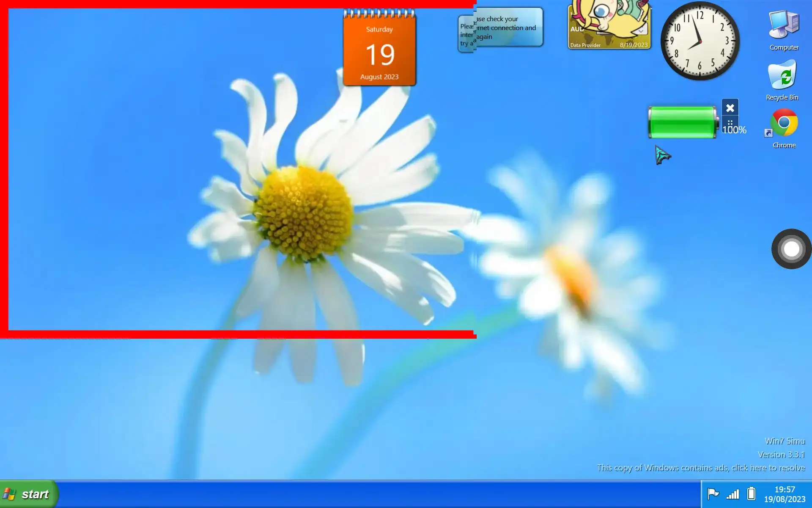Open the Start menu
The height and width of the screenshot is (508, 812).
coord(29,494)
